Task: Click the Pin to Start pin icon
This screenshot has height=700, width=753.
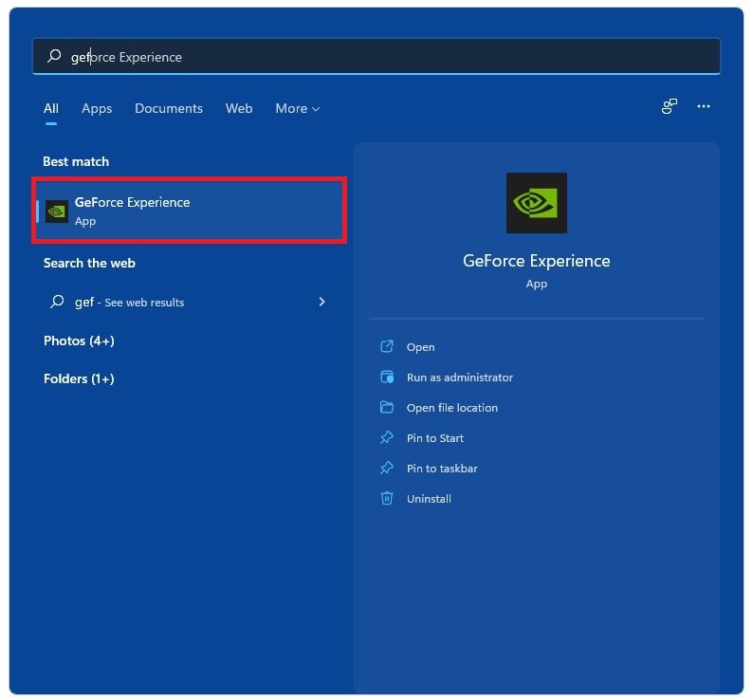Action: [386, 438]
